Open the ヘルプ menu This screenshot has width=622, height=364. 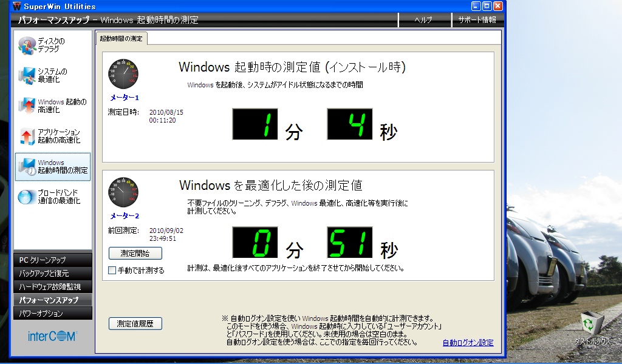tap(423, 20)
